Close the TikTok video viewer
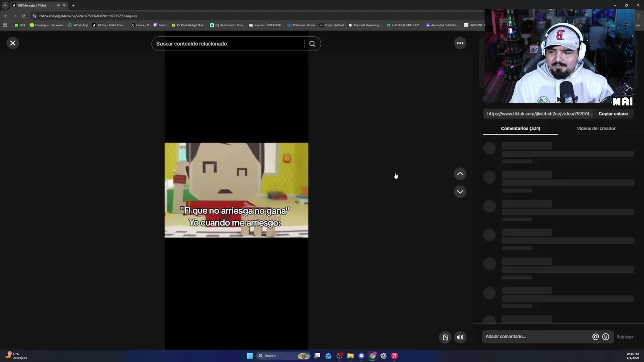This screenshot has width=644, height=362. click(13, 43)
